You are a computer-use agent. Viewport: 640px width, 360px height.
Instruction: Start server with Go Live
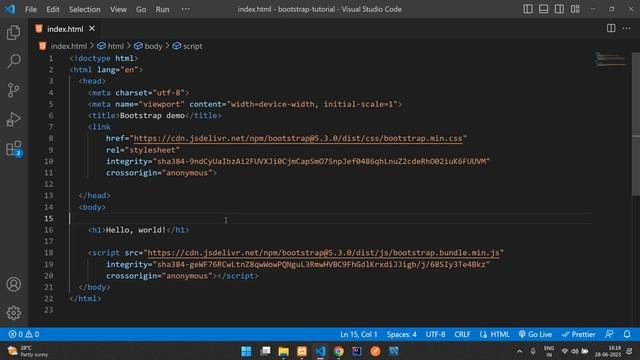coord(535,334)
